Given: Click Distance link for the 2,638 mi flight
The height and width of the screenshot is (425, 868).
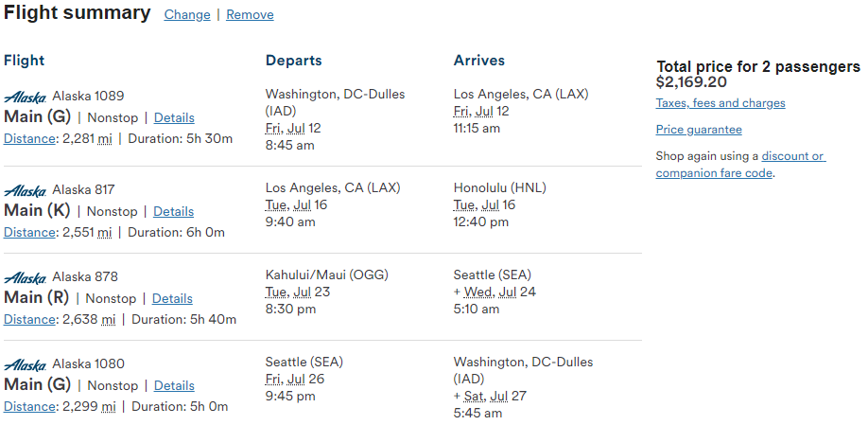Looking at the screenshot, I should pos(29,319).
